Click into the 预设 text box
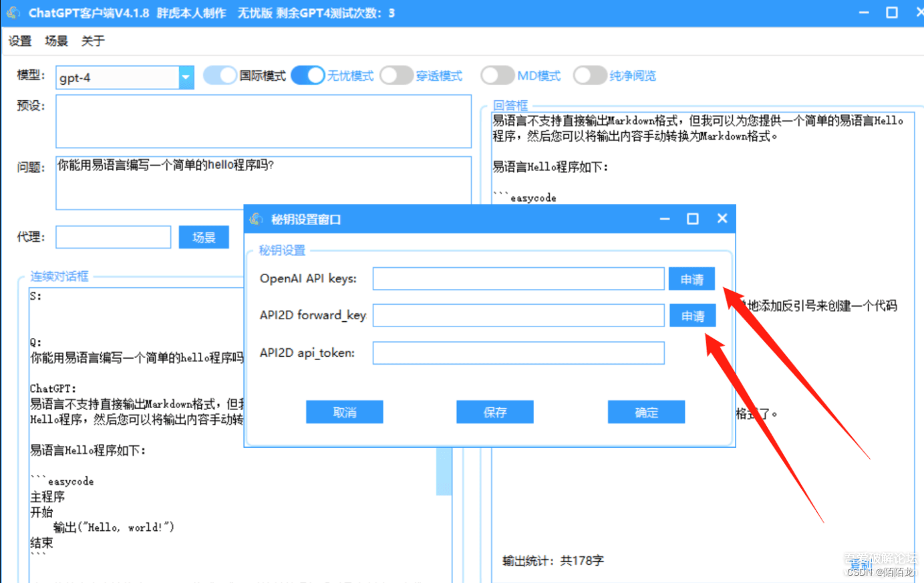Image resolution: width=924 pixels, height=583 pixels. click(x=263, y=122)
